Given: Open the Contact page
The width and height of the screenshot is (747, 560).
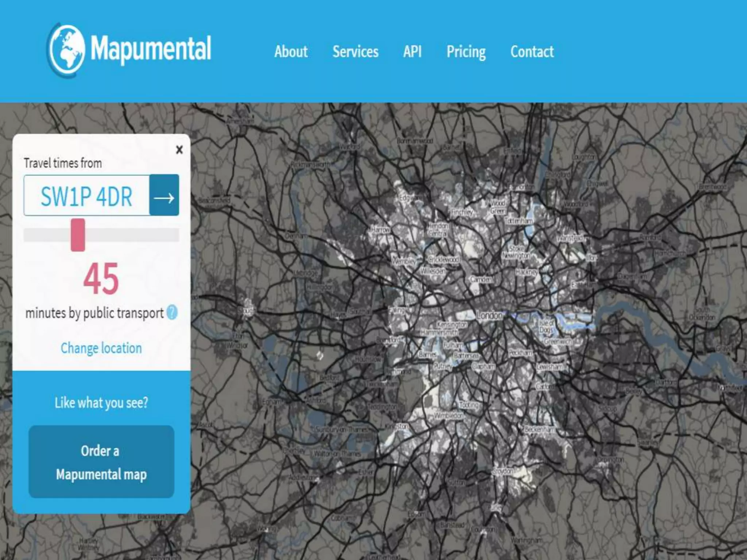Looking at the screenshot, I should point(532,52).
